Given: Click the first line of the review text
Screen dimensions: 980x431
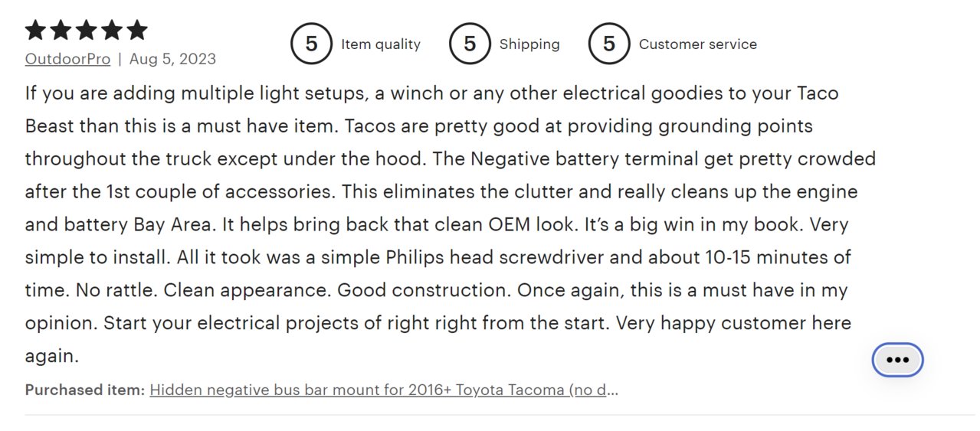Looking at the screenshot, I should 432,93.
